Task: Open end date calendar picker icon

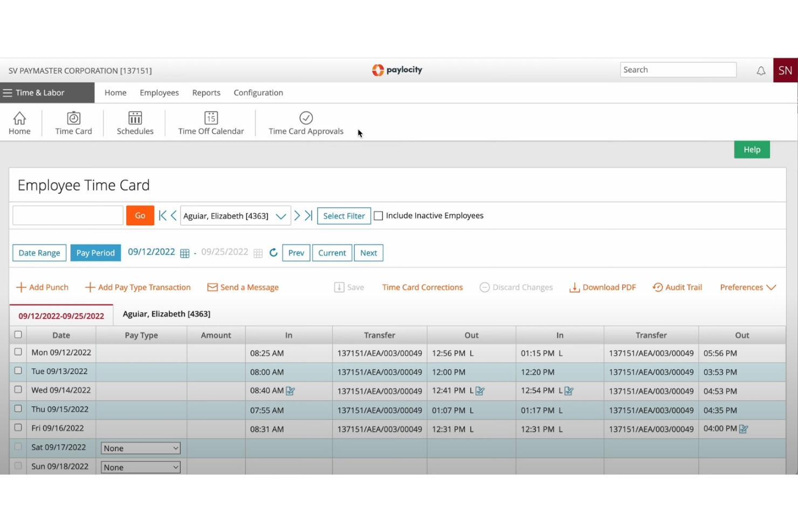Action: [x=258, y=253]
